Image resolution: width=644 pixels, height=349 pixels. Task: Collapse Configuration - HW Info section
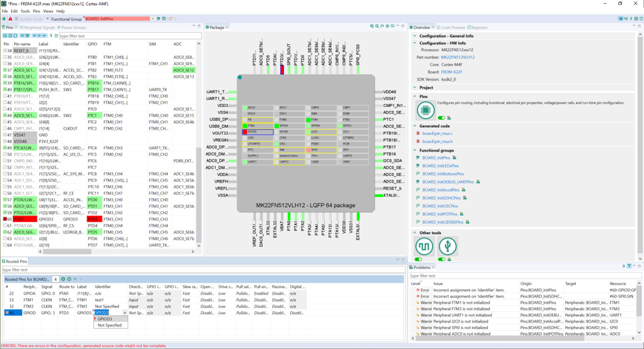pyautogui.click(x=415, y=43)
